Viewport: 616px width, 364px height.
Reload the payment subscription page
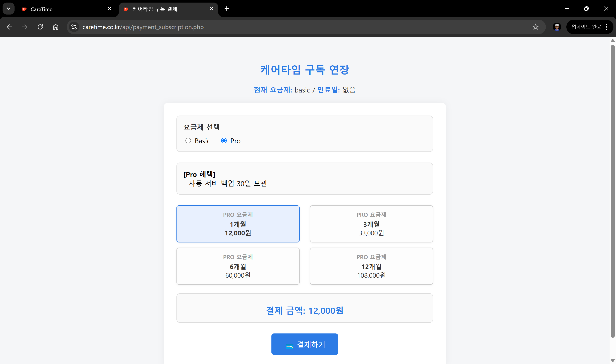pyautogui.click(x=40, y=27)
